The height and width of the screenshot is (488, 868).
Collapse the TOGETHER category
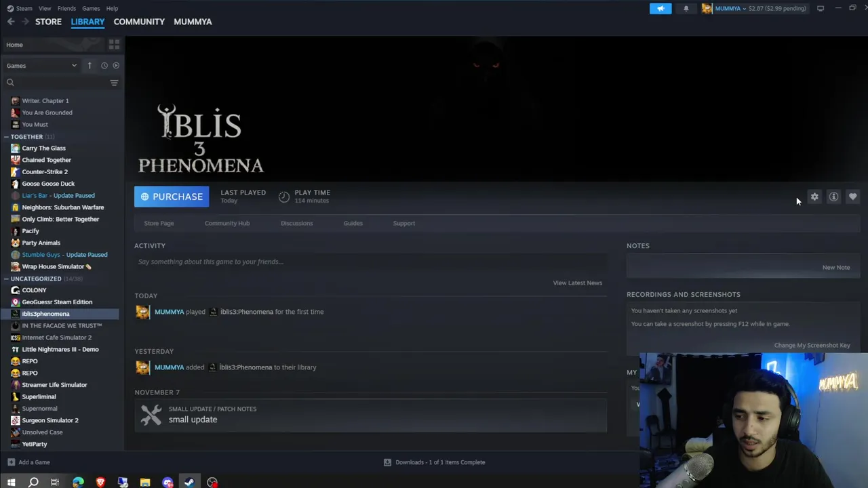point(6,137)
